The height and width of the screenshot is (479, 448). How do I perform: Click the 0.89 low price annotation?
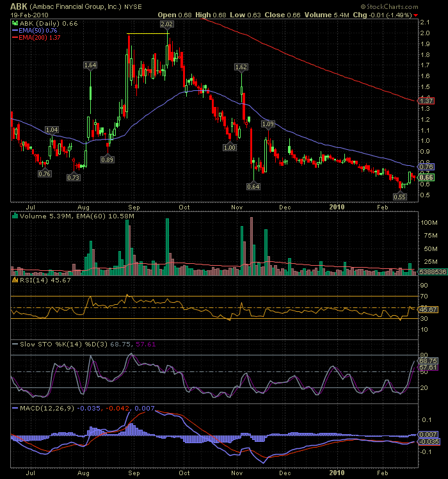click(x=107, y=159)
